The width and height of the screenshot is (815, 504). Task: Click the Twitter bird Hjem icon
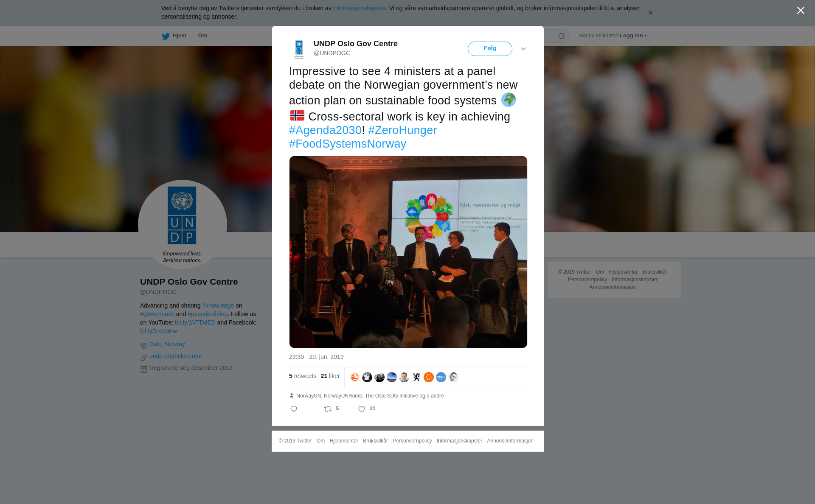166,36
